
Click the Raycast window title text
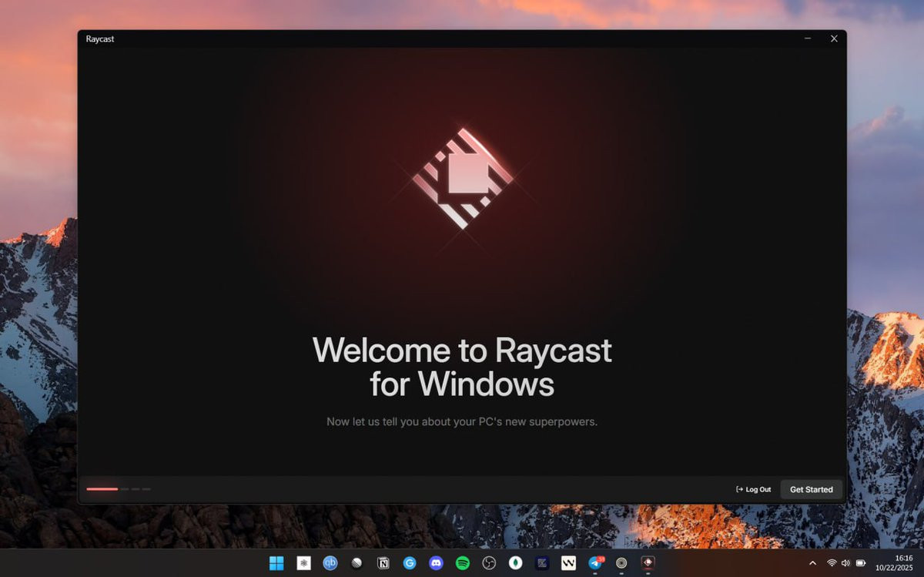[100, 39]
